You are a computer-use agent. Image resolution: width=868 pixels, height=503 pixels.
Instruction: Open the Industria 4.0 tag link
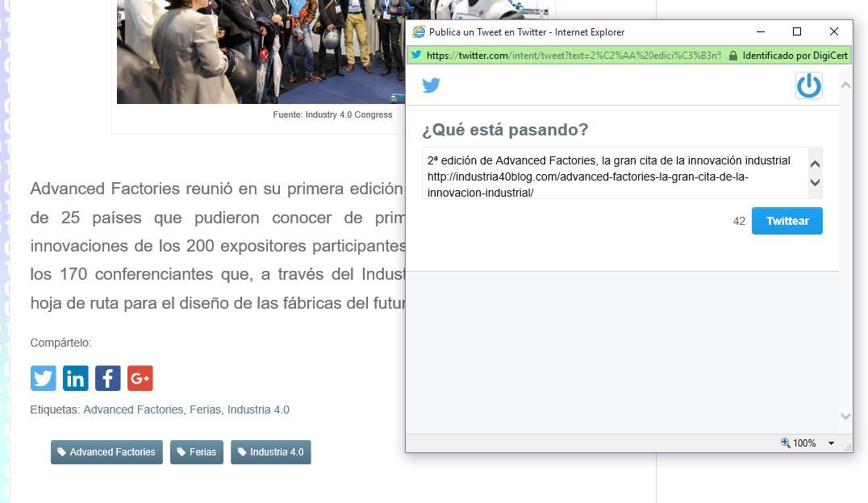[x=258, y=409]
